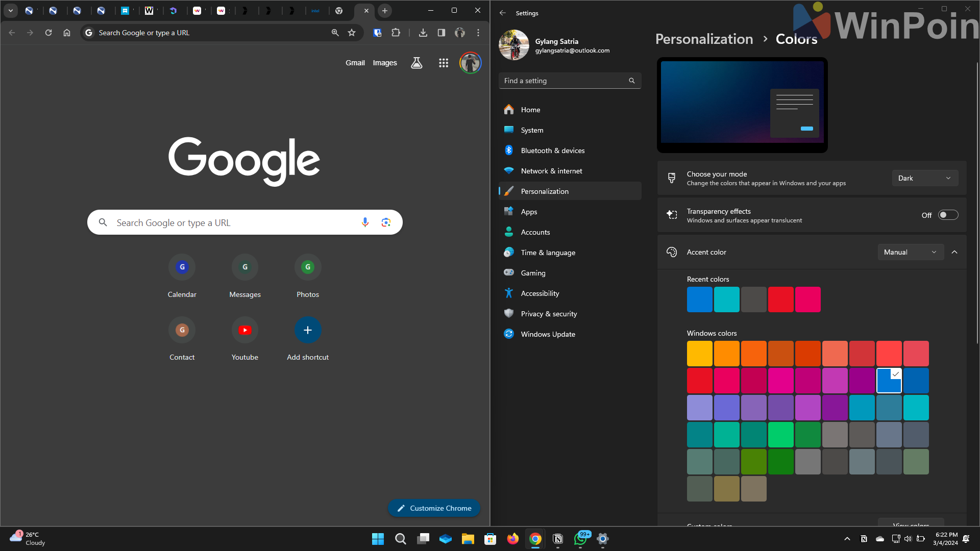Open Windows Update in Settings sidebar

click(x=548, y=334)
